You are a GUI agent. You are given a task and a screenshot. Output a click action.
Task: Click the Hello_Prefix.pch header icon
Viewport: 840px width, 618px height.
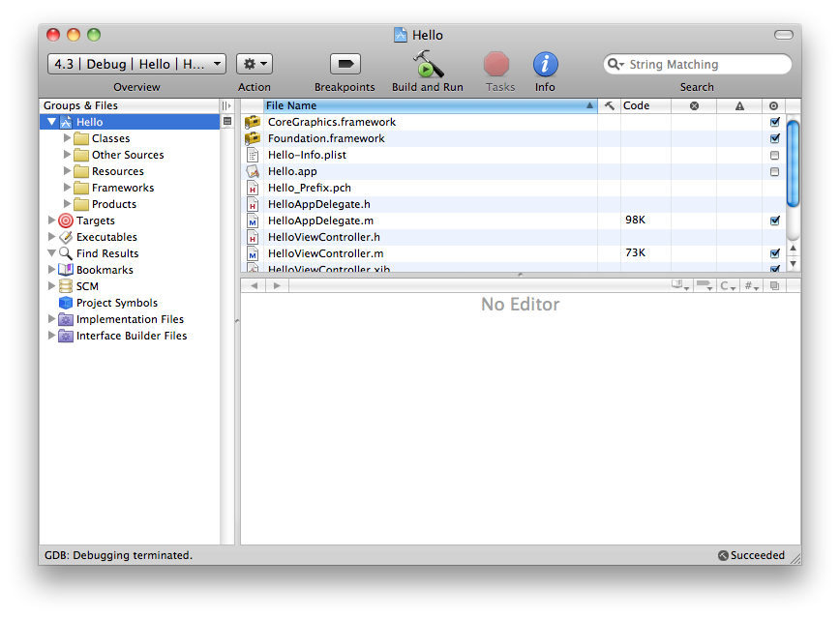tap(253, 188)
